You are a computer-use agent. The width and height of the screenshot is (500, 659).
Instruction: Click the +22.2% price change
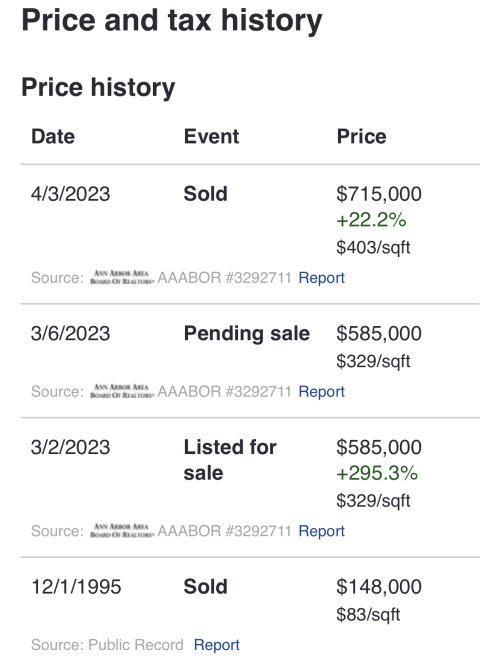(371, 220)
